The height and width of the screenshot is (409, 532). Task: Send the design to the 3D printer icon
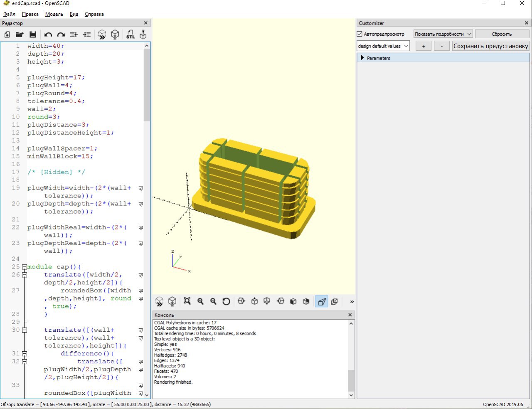click(x=143, y=35)
